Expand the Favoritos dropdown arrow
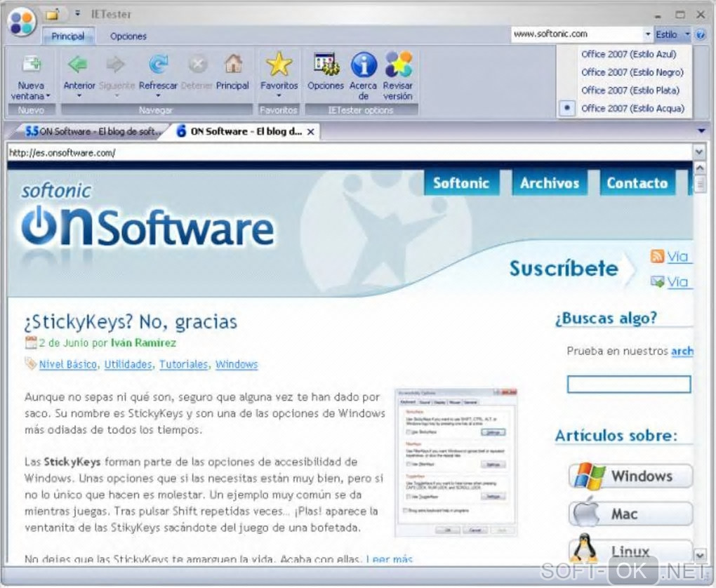Screen dimensions: 716x588 tap(279, 96)
